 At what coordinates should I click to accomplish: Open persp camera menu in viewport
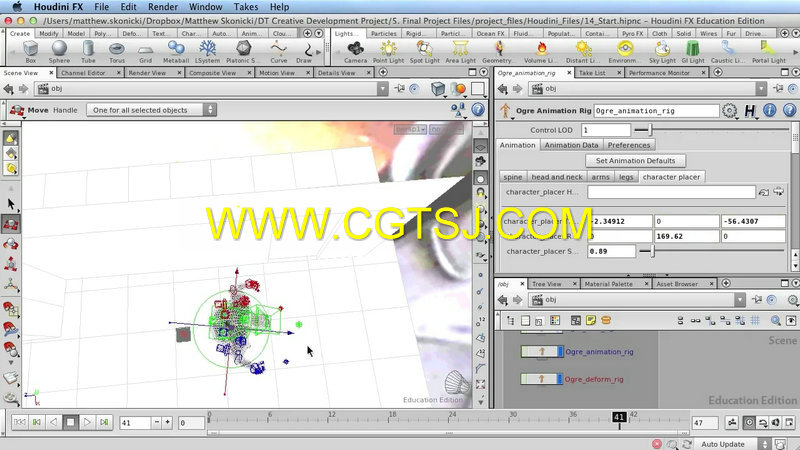point(410,130)
